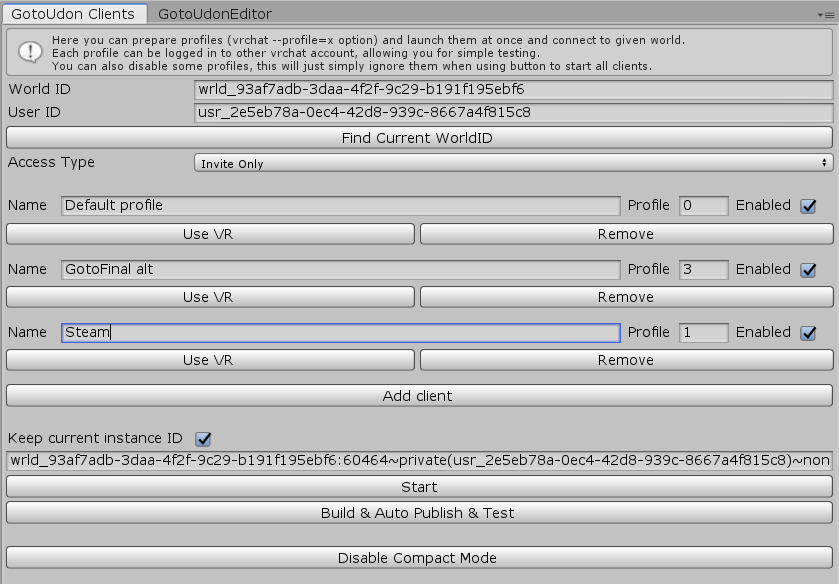Switch to the GotoUdonEditor tab
Image resolution: width=839 pixels, height=584 pixels.
coord(215,13)
